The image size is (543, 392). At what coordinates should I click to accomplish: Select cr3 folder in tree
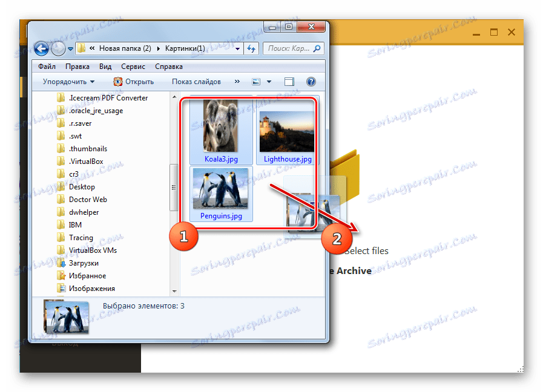(x=74, y=174)
